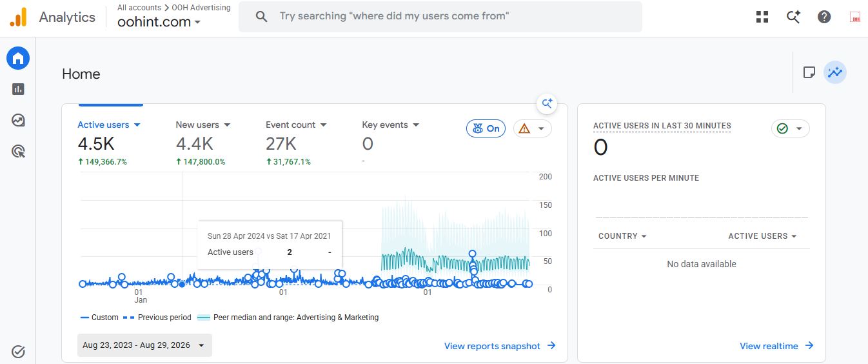Viewport: 868px width, 364px height.
Task: Open the ACTIVE USERS column dropdown
Action: click(x=763, y=236)
